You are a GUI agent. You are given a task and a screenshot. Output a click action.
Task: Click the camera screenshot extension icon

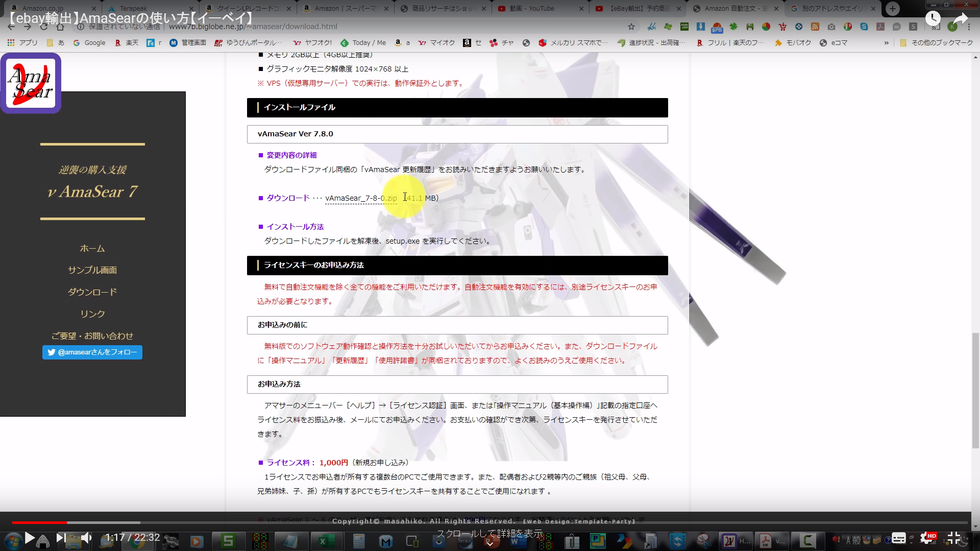(831, 27)
